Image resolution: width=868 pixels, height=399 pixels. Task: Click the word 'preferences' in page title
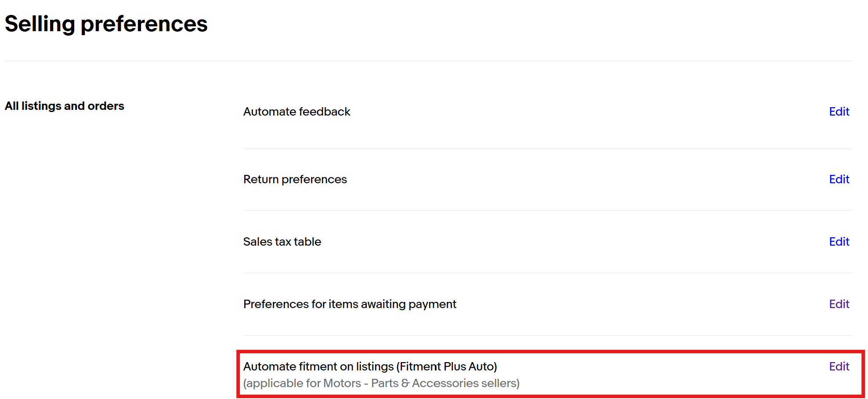pos(144,24)
